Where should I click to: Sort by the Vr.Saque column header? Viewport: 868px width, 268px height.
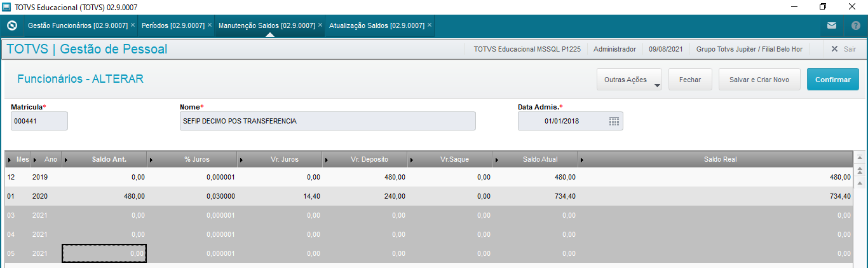450,159
